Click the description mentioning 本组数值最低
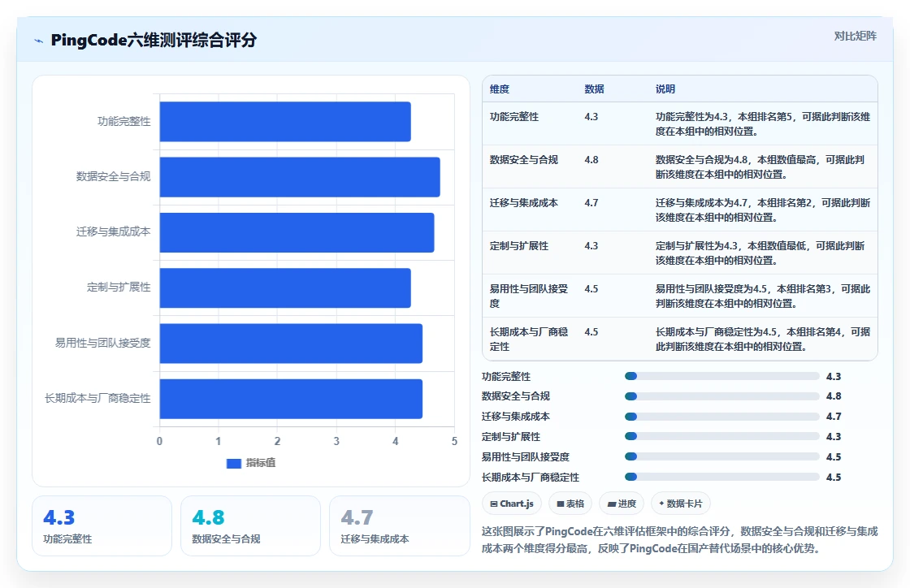Image resolution: width=910 pixels, height=588 pixels. pos(760,253)
